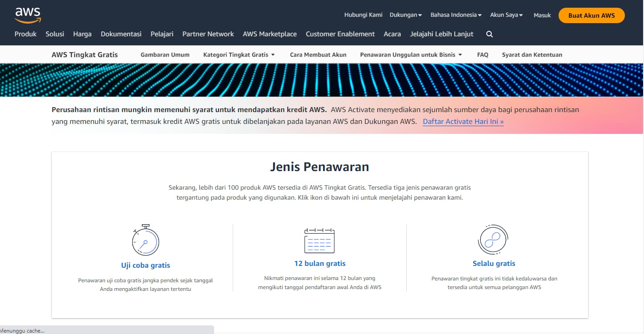Open the Solusi menu

(55, 34)
